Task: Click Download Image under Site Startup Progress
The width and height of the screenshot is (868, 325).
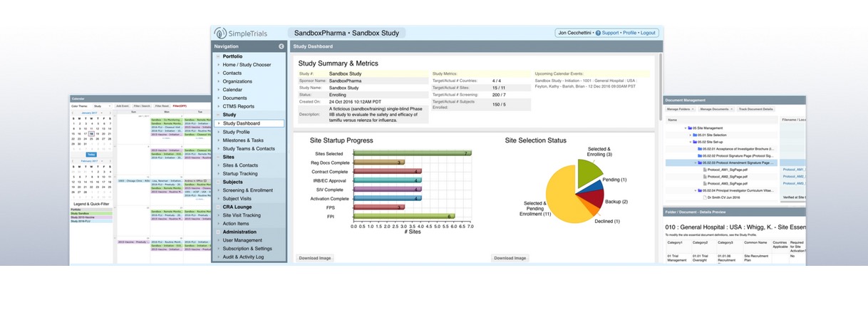Action: [313, 258]
